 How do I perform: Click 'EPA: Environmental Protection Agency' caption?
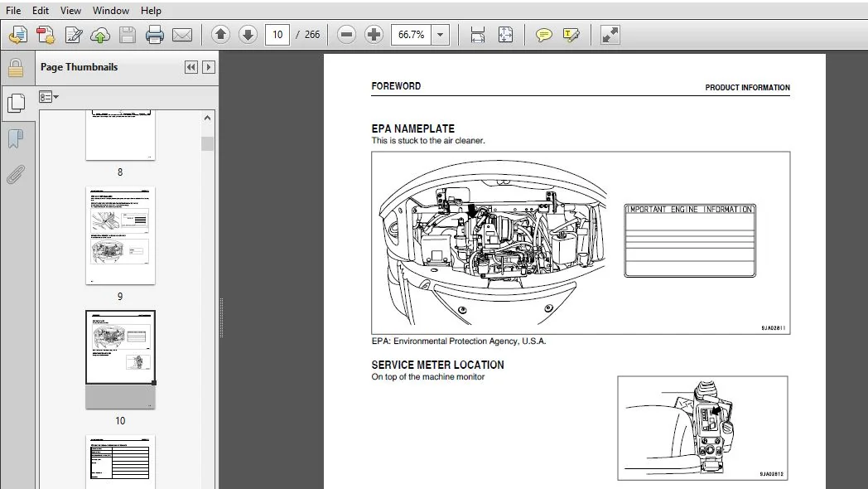click(x=459, y=341)
